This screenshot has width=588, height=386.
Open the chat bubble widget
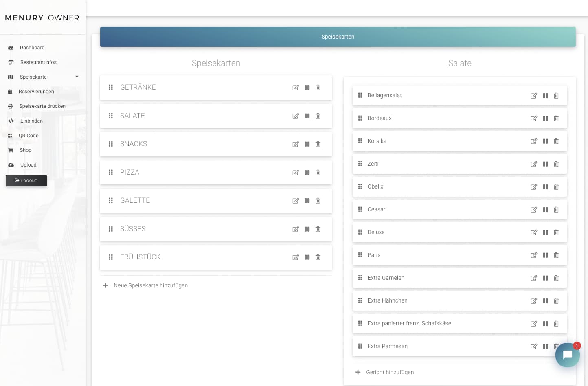[x=567, y=355]
